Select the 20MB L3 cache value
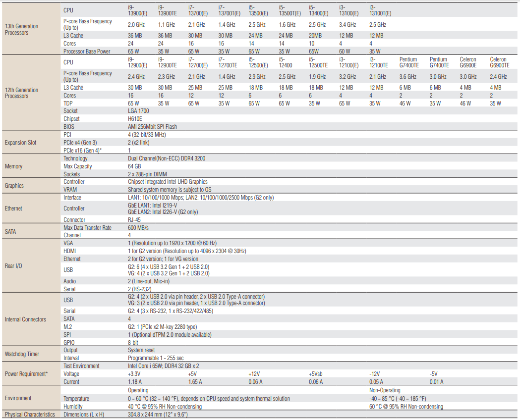Viewport: 520px width, 420px height. (x=315, y=36)
